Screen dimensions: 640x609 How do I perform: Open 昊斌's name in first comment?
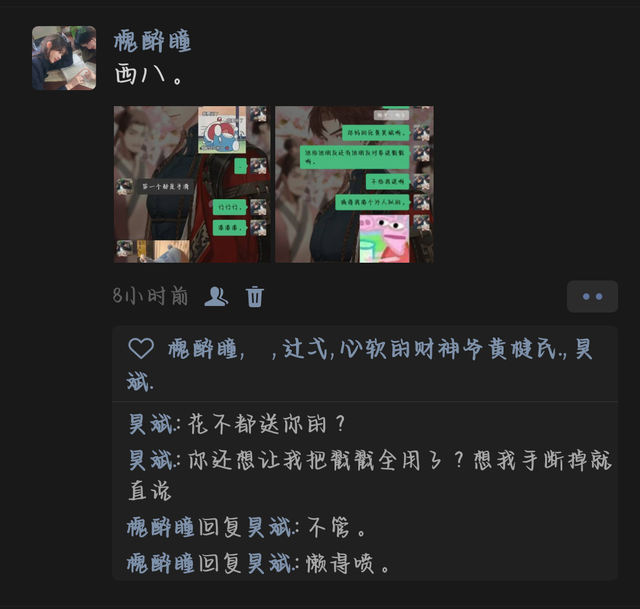pyautogui.click(x=151, y=424)
